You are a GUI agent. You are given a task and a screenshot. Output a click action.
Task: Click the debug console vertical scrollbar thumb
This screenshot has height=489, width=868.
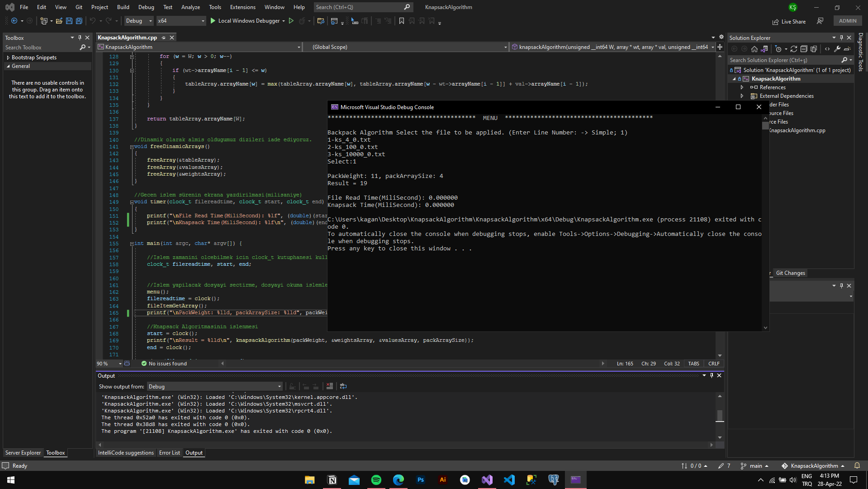coord(765,125)
